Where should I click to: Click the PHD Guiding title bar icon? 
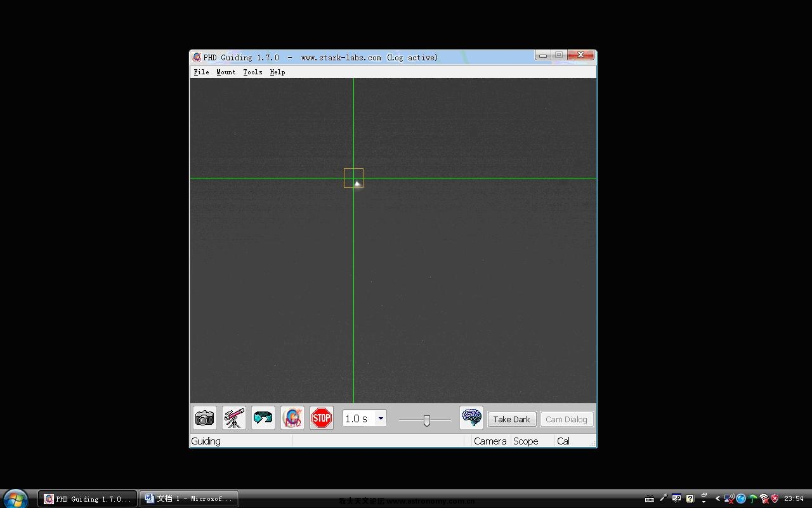[197, 57]
